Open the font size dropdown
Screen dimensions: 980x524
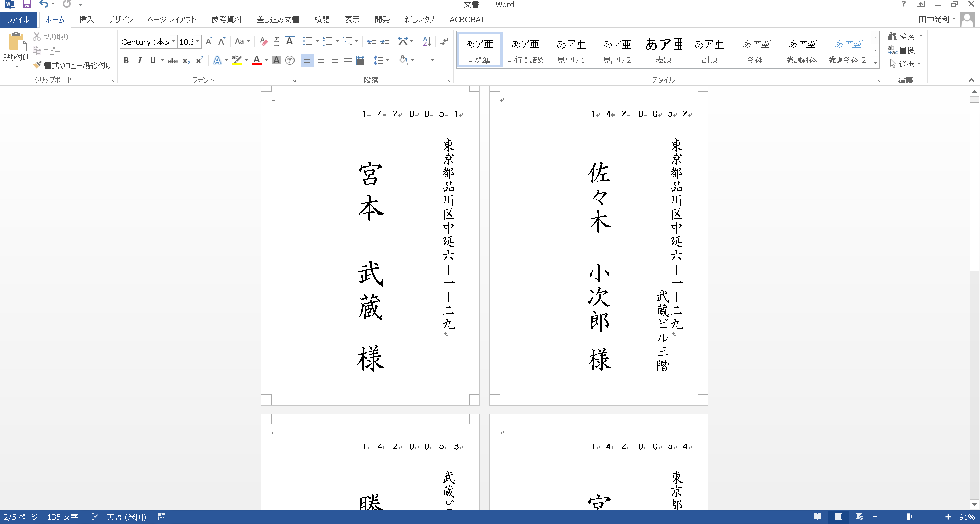tap(198, 42)
